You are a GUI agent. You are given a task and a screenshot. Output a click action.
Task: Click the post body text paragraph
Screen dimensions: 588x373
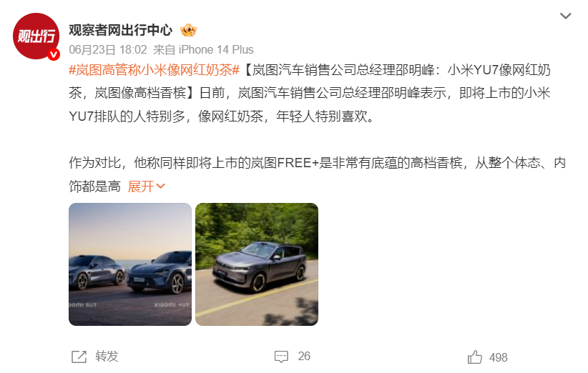(309, 93)
